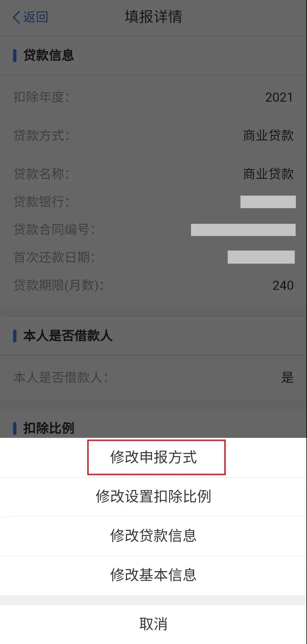Select 修改贷款信息 option
307x644 pixels.
pyautogui.click(x=153, y=536)
